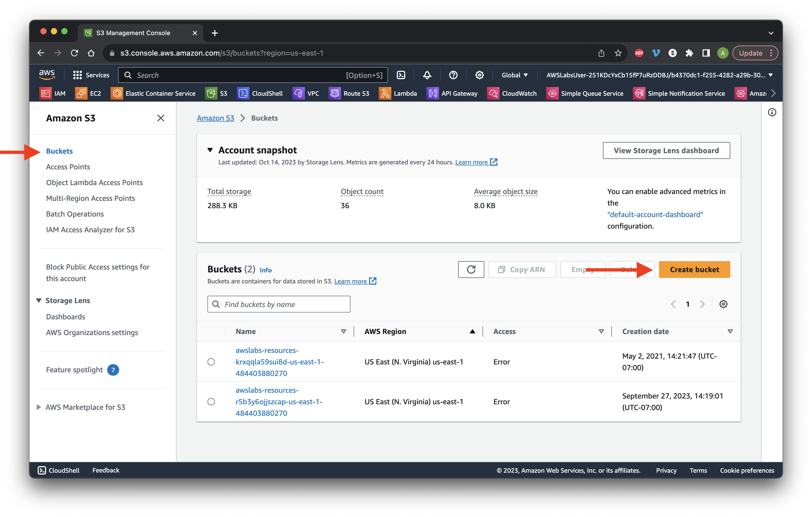
Task: Open AWS Organizations settings
Action: (x=92, y=332)
